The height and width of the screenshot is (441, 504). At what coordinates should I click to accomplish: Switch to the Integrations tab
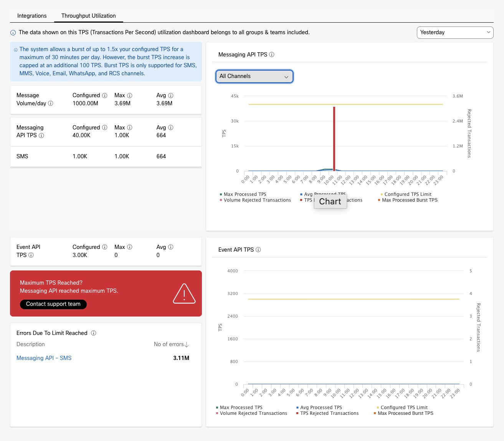tap(31, 16)
